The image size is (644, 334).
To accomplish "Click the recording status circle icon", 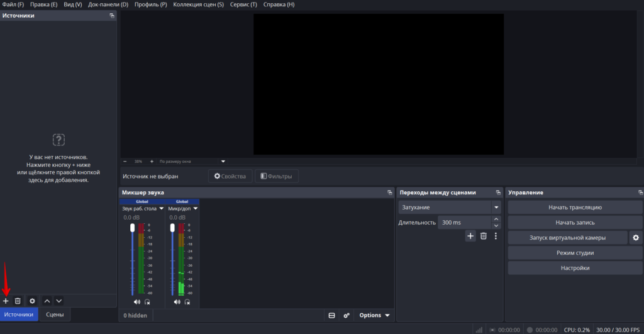I will click(530, 330).
